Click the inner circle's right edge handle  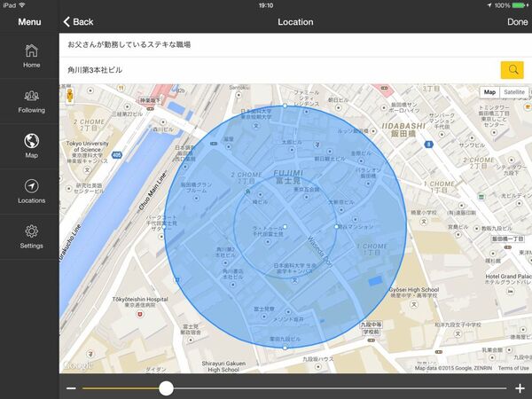pyautogui.click(x=337, y=227)
